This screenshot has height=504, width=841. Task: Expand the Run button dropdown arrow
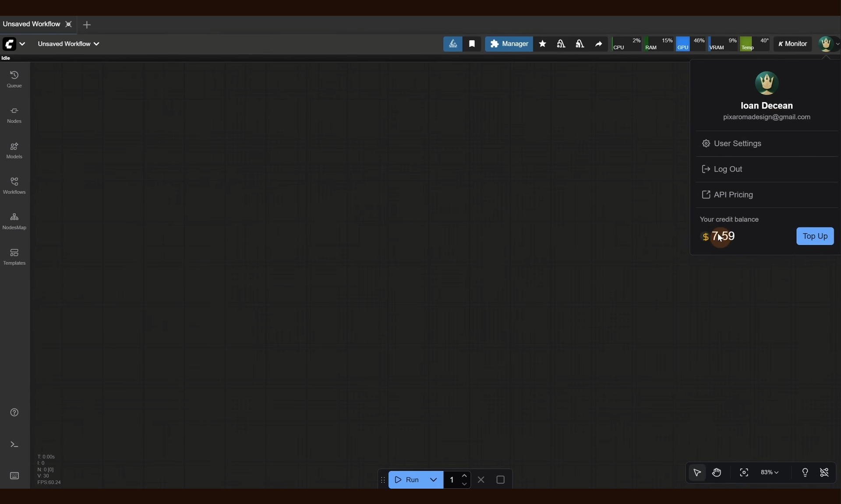click(x=433, y=480)
